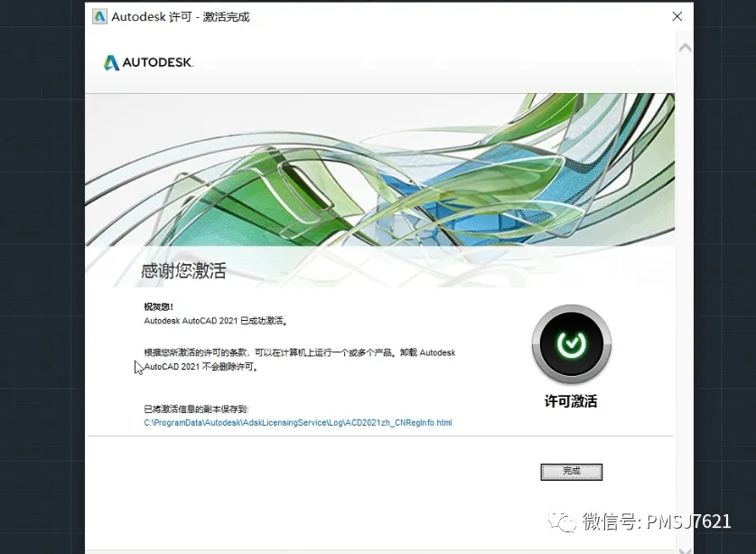Click the 感谢您激活 heading

(x=183, y=271)
